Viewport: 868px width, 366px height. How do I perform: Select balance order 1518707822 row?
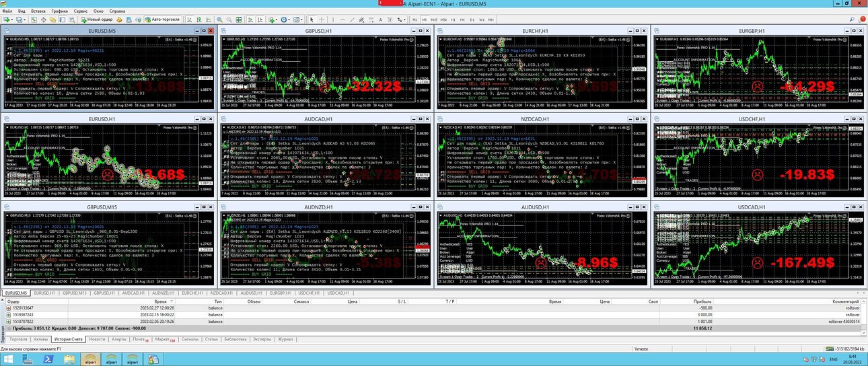tap(434, 321)
